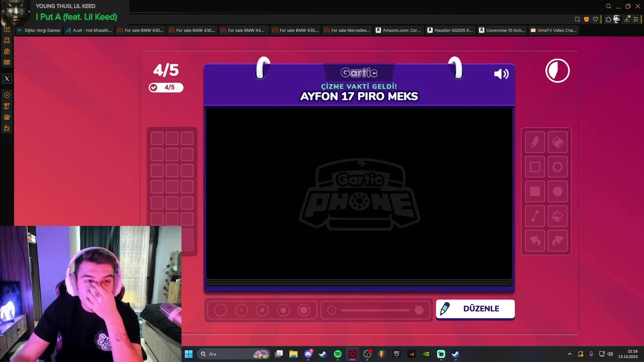This screenshot has width=644, height=362.
Task: Open the ad blocker shield icon
Action: coord(586,19)
